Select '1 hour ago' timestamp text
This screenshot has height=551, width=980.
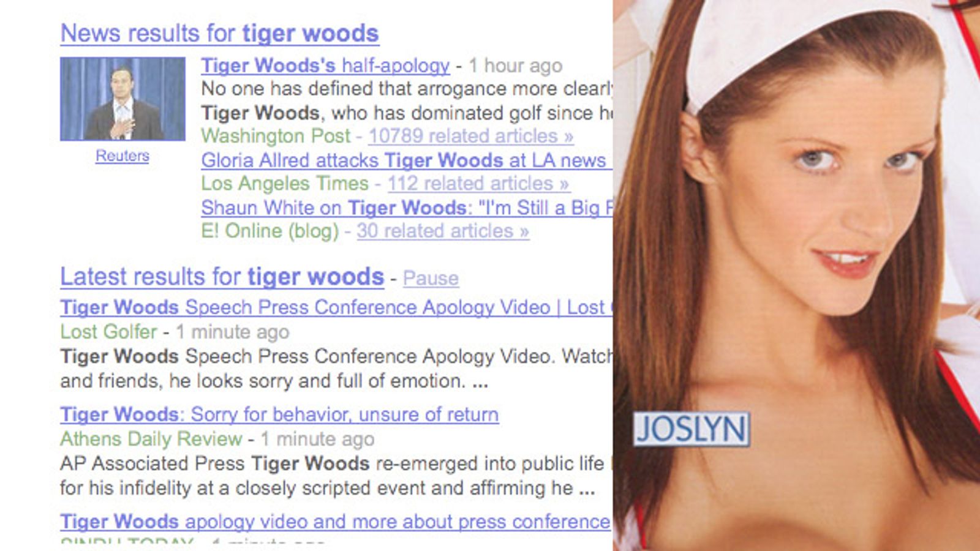pyautogui.click(x=515, y=66)
